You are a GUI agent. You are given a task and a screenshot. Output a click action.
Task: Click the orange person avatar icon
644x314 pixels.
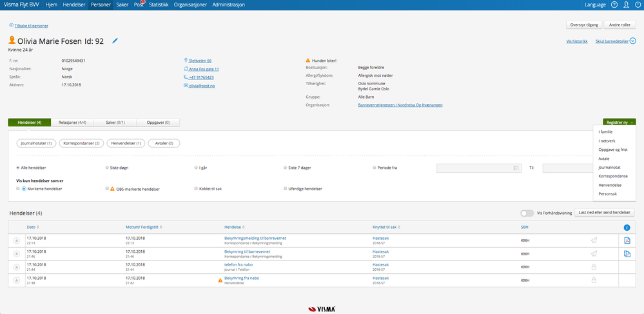pyautogui.click(x=12, y=40)
